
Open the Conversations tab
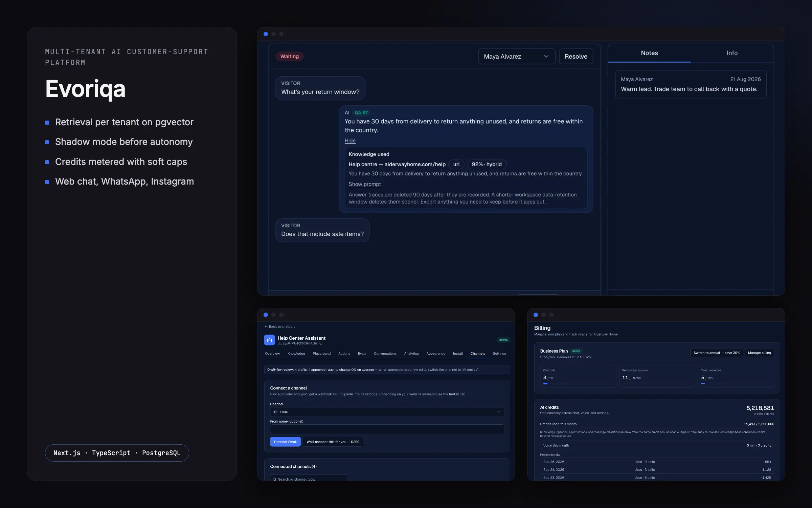[x=385, y=354]
